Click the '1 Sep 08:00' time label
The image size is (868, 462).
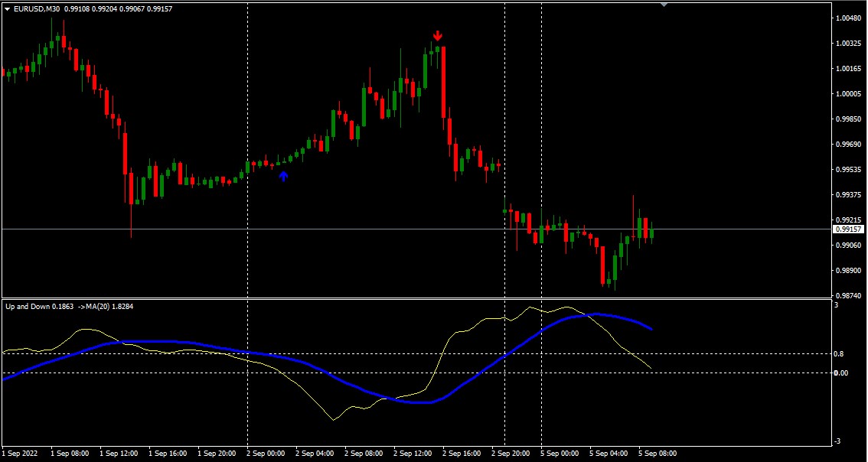[x=69, y=454]
